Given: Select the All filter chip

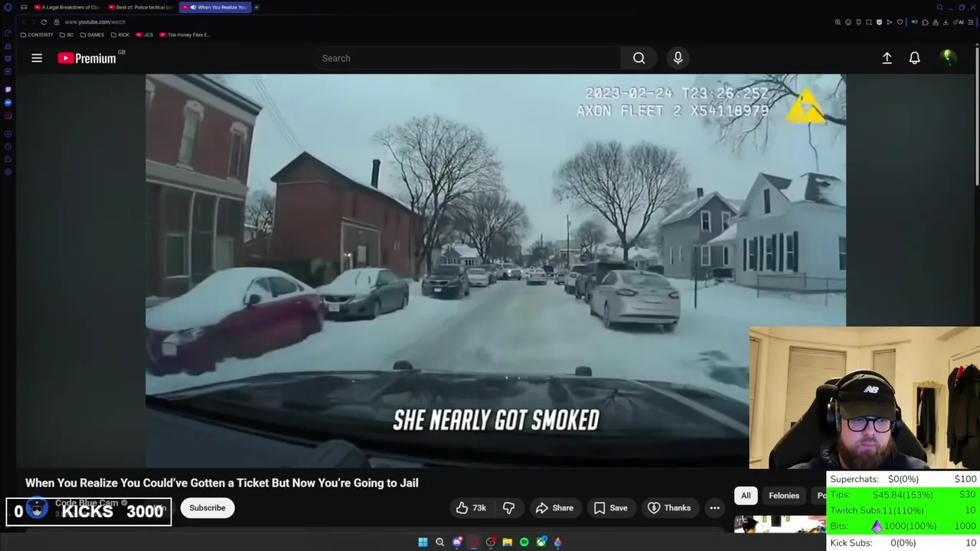Looking at the screenshot, I should (746, 496).
